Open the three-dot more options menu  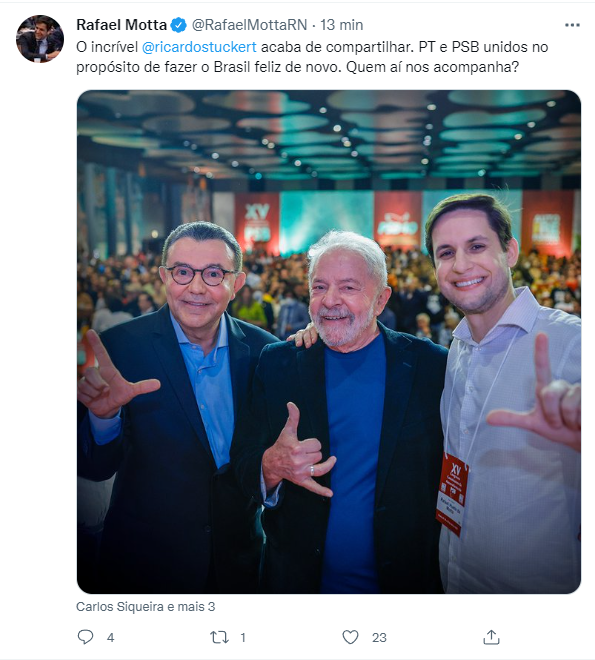[572, 25]
